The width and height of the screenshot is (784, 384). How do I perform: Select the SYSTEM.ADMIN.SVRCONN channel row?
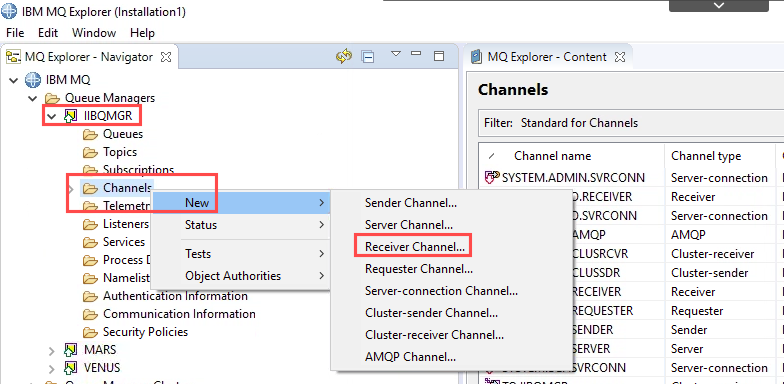click(631, 178)
